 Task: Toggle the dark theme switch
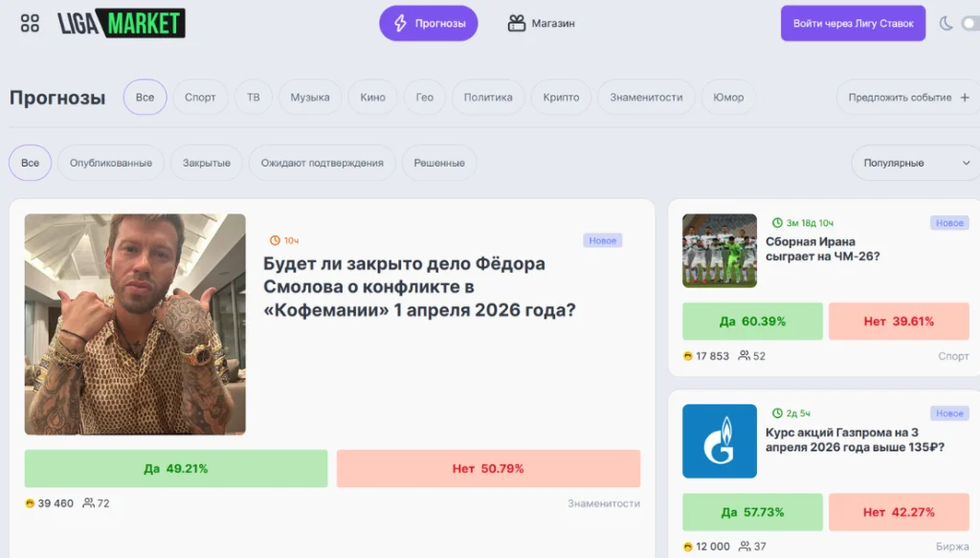pos(970,24)
